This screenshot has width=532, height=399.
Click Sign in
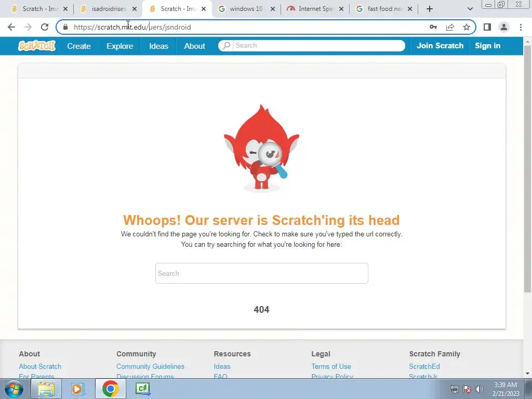[x=487, y=46]
